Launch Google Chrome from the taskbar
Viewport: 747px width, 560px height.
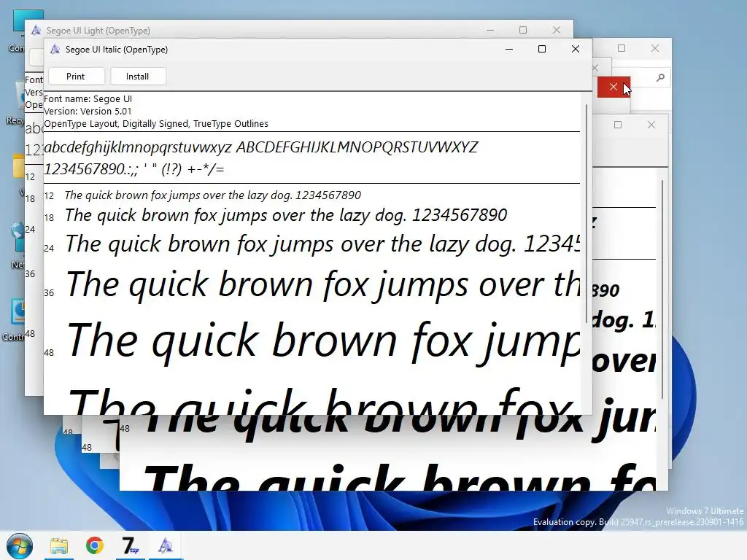point(95,545)
